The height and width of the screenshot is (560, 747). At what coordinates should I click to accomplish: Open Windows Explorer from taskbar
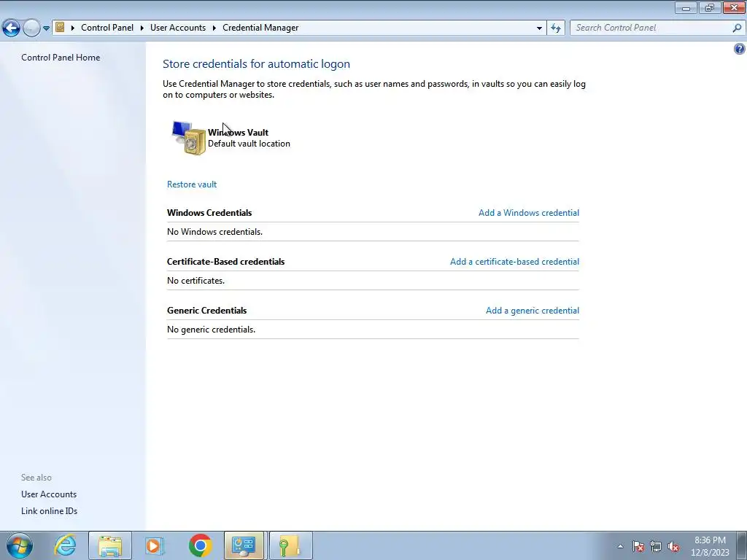(110, 545)
